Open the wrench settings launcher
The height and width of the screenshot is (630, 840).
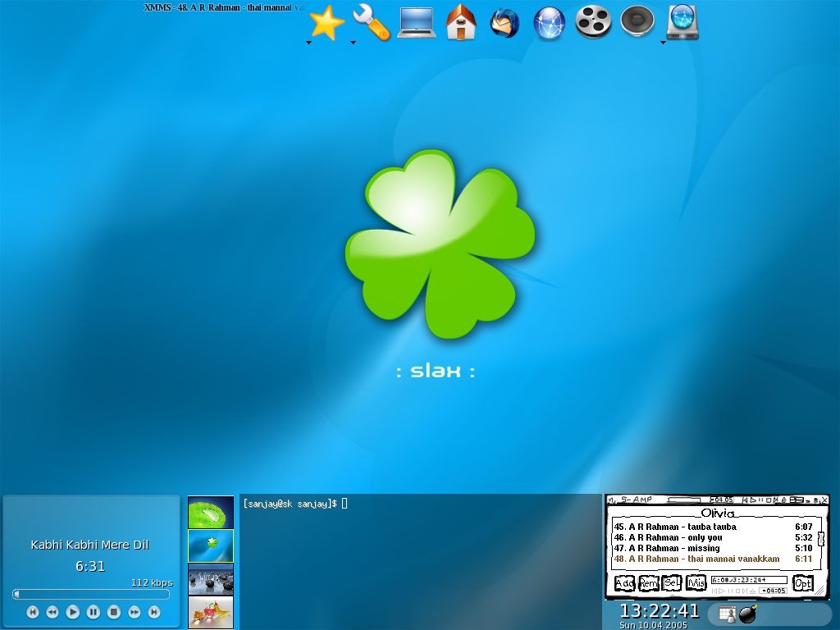click(372, 22)
